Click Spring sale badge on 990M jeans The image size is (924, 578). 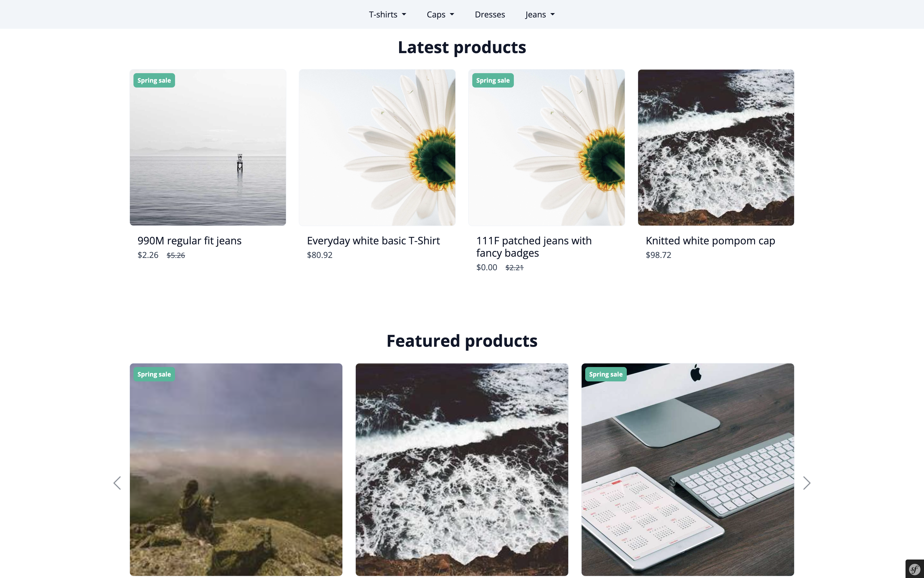click(x=154, y=80)
